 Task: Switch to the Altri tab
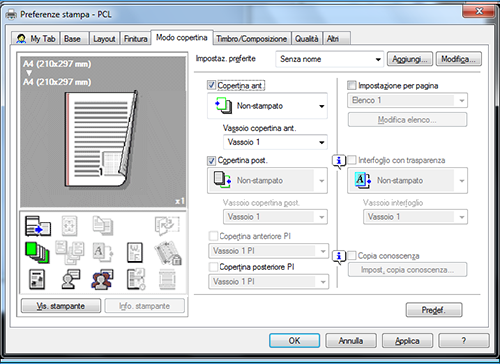[x=336, y=39]
